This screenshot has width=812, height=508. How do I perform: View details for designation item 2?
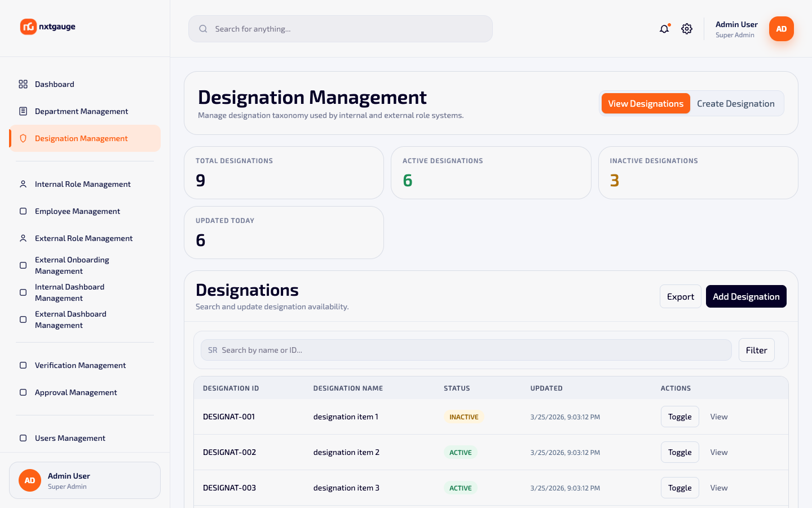click(x=719, y=452)
